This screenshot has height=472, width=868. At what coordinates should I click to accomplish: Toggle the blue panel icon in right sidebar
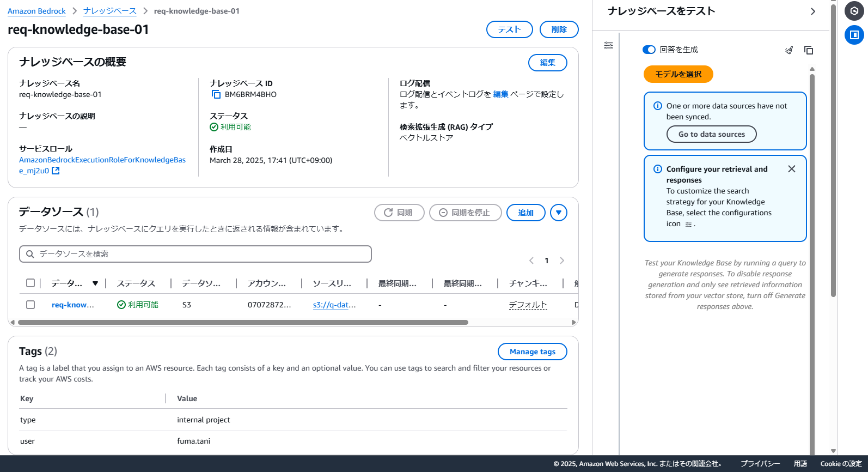point(854,35)
